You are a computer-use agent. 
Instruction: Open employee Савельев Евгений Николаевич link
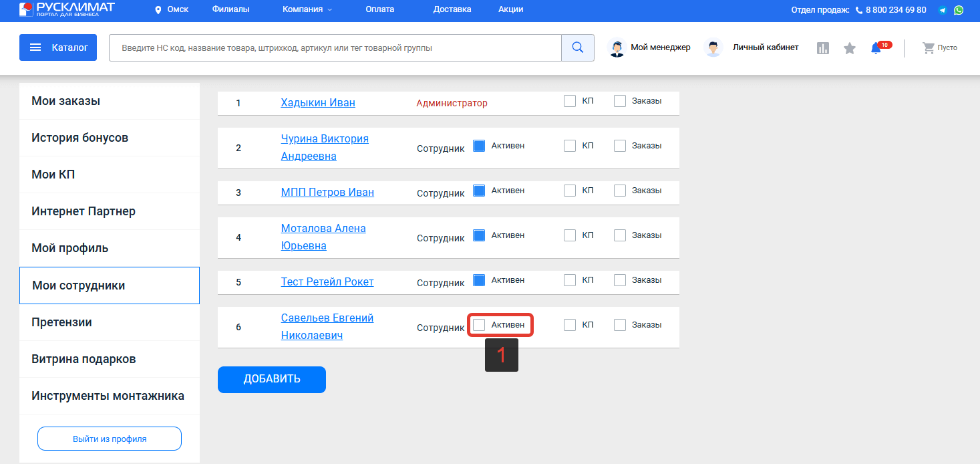pos(327,326)
